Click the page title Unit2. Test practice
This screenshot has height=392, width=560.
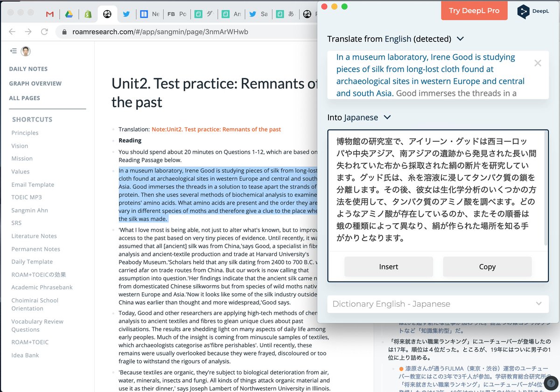(x=214, y=93)
